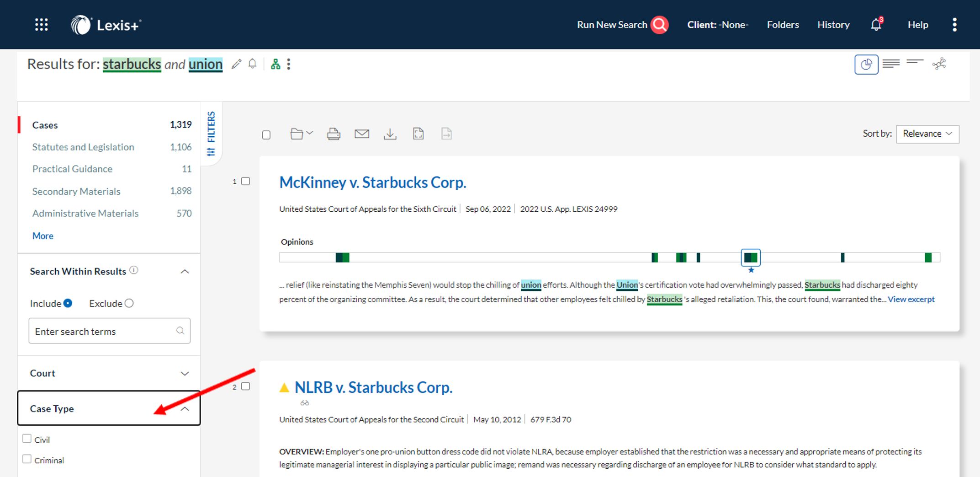Click the Lexis+ logo
The height and width of the screenshot is (477, 980).
point(106,25)
